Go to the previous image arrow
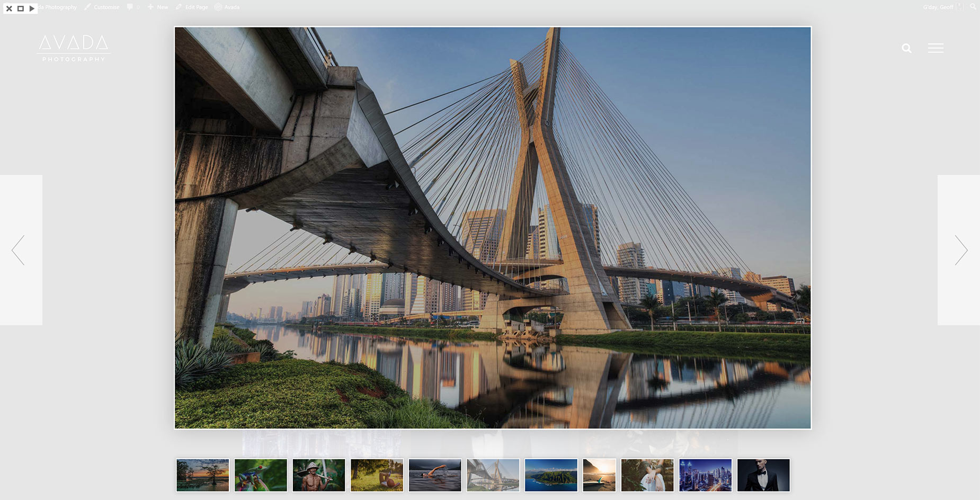980x500 pixels. (19, 250)
